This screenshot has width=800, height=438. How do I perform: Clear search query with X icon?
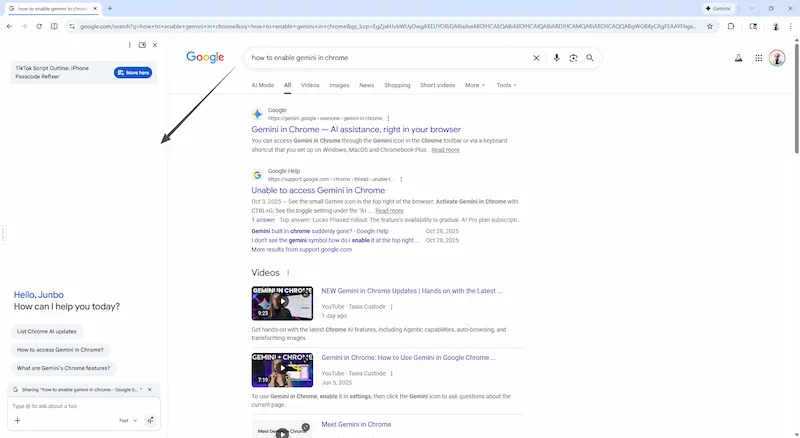click(x=536, y=58)
